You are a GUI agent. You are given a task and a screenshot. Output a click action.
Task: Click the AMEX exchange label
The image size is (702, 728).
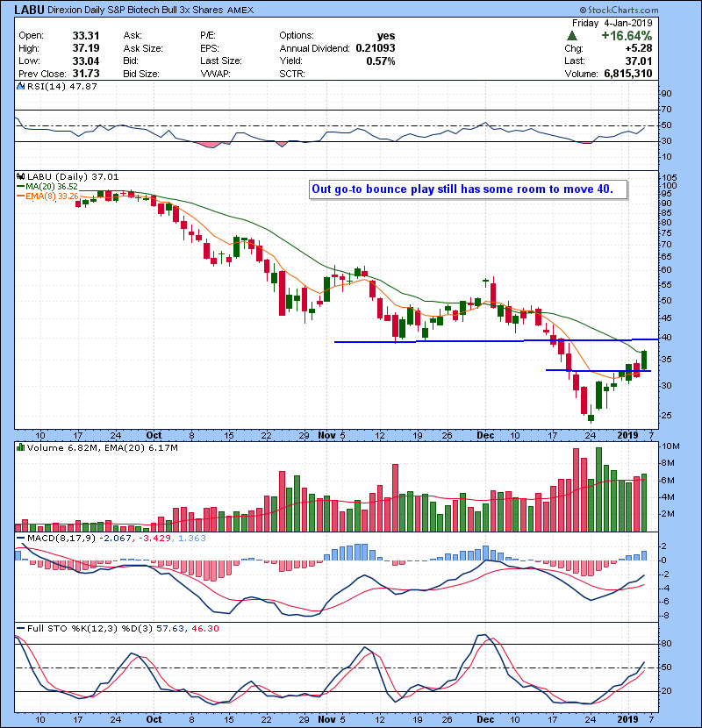click(x=240, y=11)
